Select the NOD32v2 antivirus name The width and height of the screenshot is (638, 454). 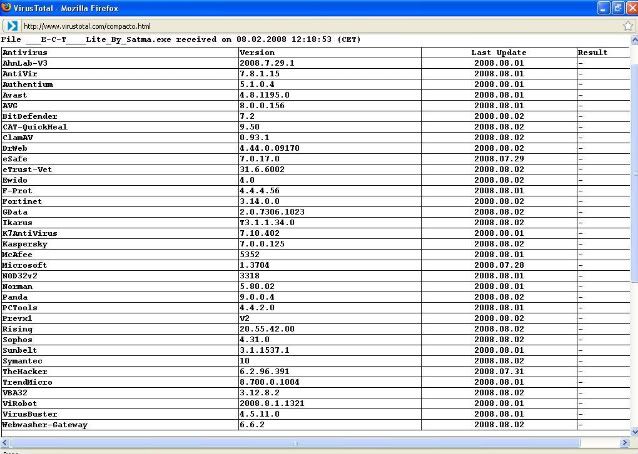click(x=20, y=276)
